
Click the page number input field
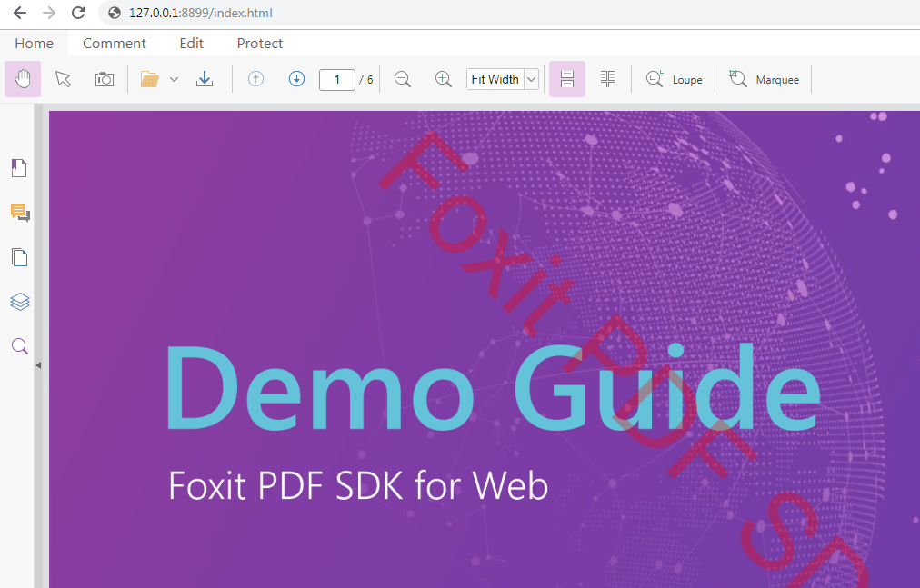click(x=336, y=79)
